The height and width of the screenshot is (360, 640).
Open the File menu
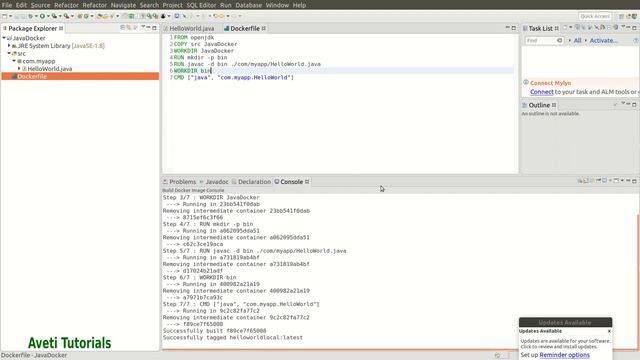[x=7, y=5]
